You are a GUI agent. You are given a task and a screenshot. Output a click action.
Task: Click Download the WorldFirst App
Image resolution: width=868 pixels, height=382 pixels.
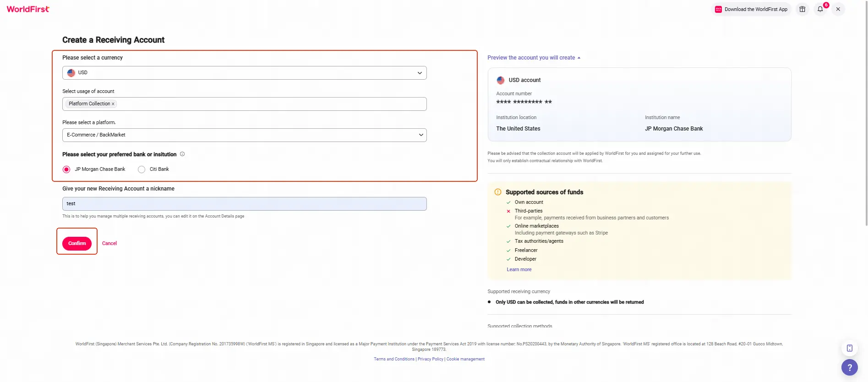pyautogui.click(x=751, y=9)
